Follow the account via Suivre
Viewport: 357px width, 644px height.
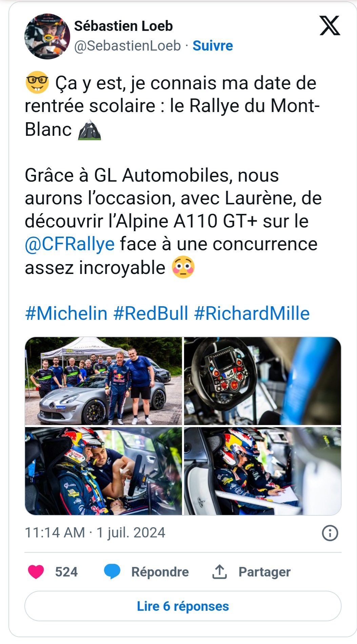[x=213, y=46]
